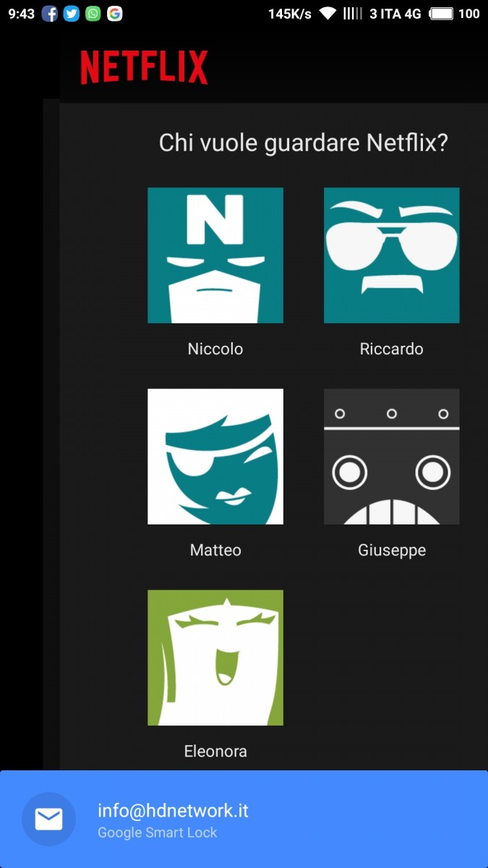Click the Niccolo profile name
Image resolution: width=488 pixels, height=868 pixels.
215,349
